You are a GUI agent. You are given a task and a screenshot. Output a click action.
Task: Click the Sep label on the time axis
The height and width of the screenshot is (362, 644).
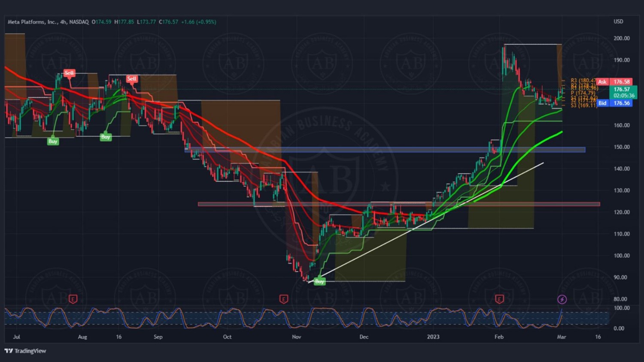click(x=158, y=337)
